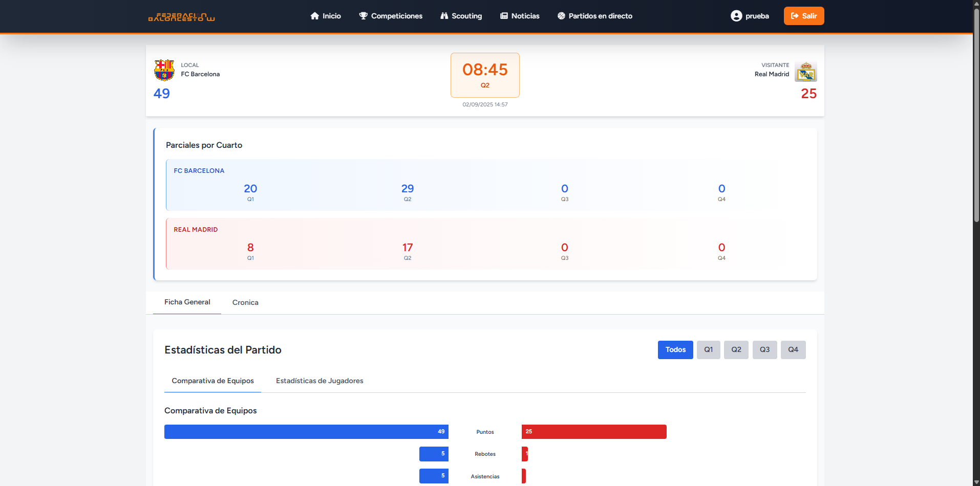The height and width of the screenshot is (486, 980).
Task: Filter statistics by Q2
Action: [736, 350]
